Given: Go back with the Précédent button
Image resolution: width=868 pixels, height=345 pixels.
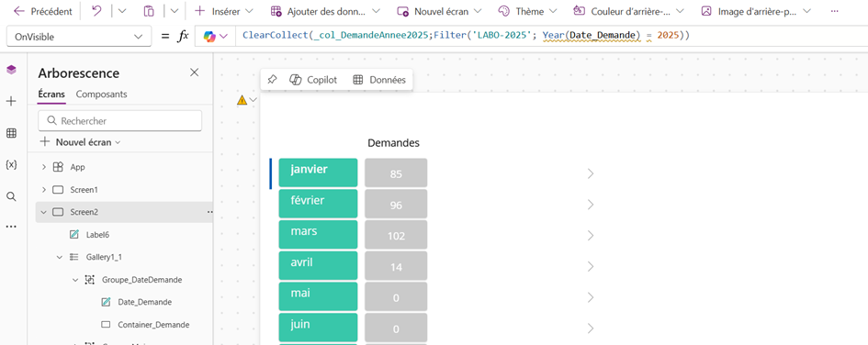Looking at the screenshot, I should coord(42,11).
